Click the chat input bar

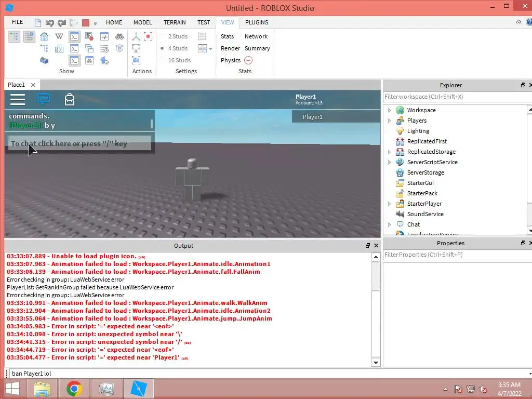[79, 143]
